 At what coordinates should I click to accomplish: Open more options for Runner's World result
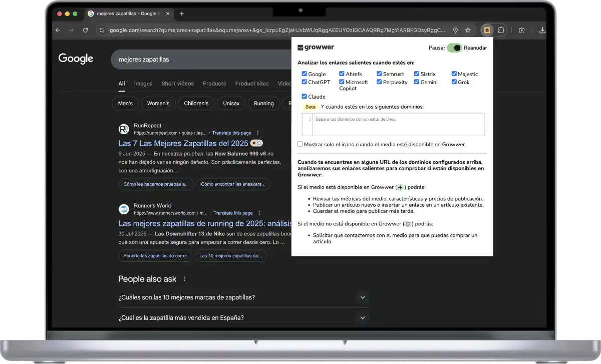click(x=259, y=213)
